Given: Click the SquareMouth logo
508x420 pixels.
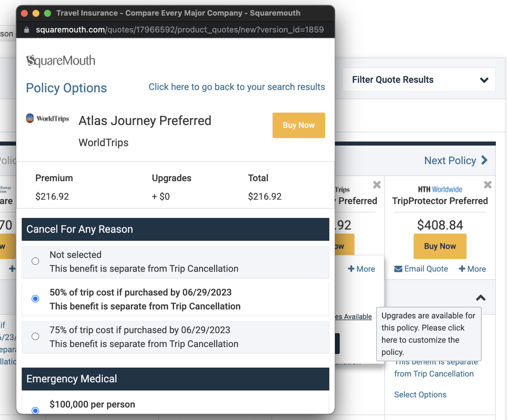Looking at the screenshot, I should 61,60.
